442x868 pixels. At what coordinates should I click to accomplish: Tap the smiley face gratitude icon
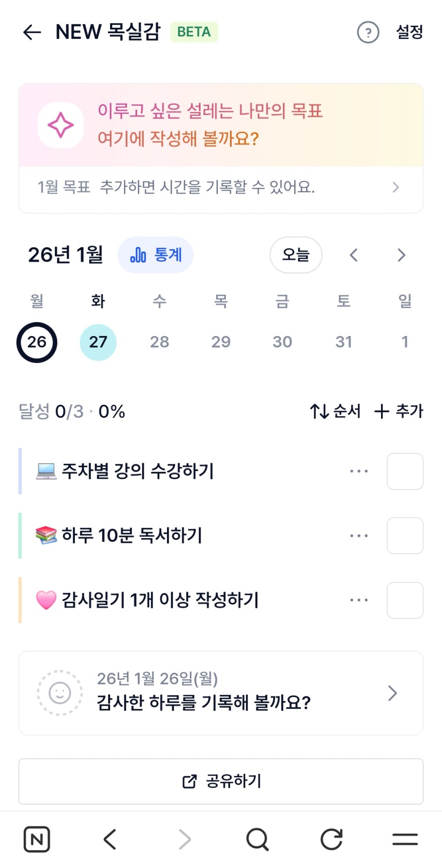[x=59, y=693]
